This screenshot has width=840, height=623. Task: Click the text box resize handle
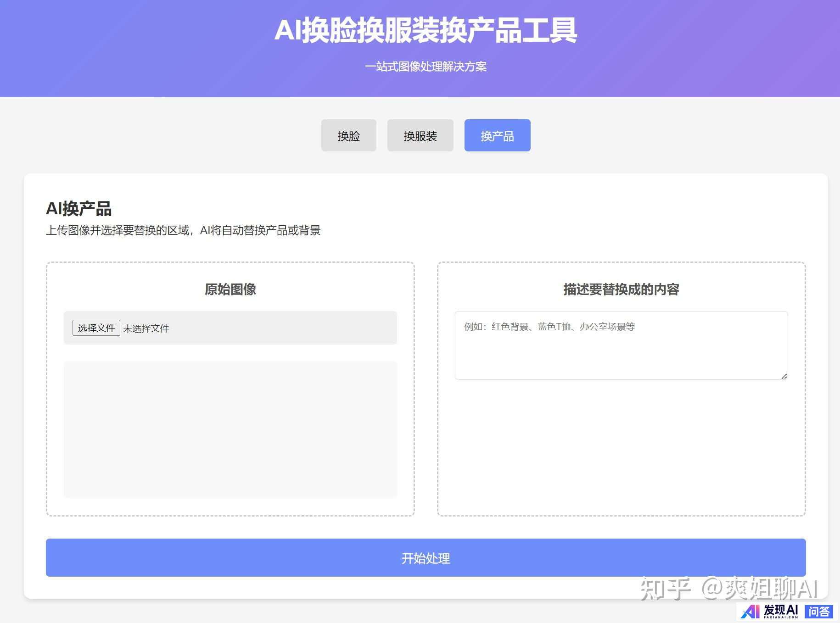point(784,376)
